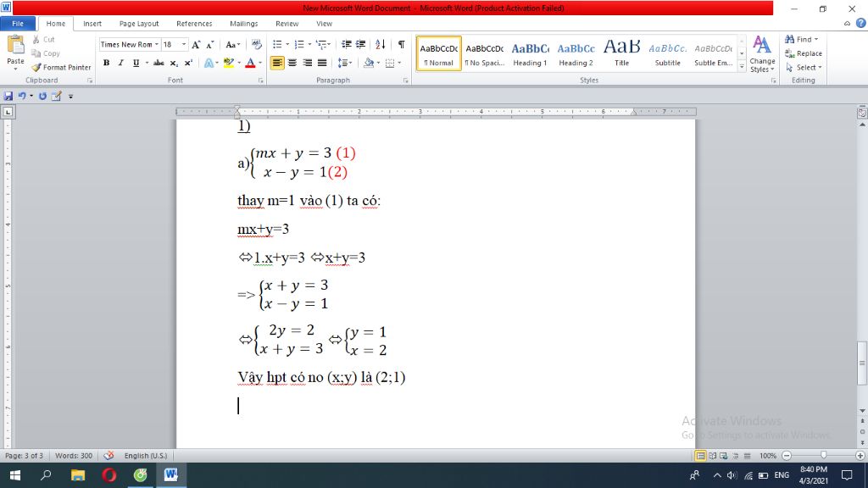Open the Bullets list dropdown arrow
Screen dimensions: 868x488
click(287, 45)
